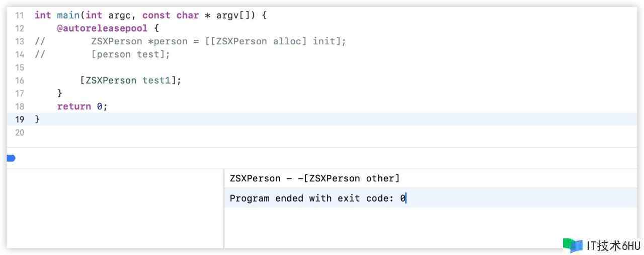644x255 pixels.
Task: Click the Program ended with exit code line
Action: (317, 198)
